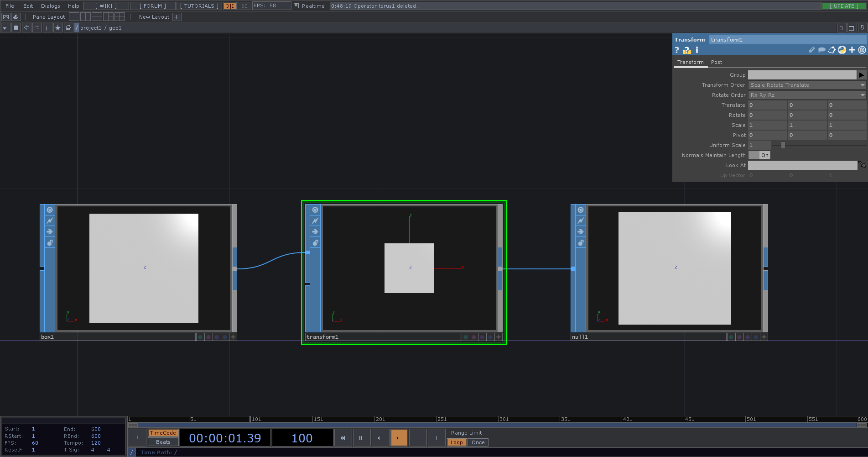Go to home network icon in path bar

[68, 28]
